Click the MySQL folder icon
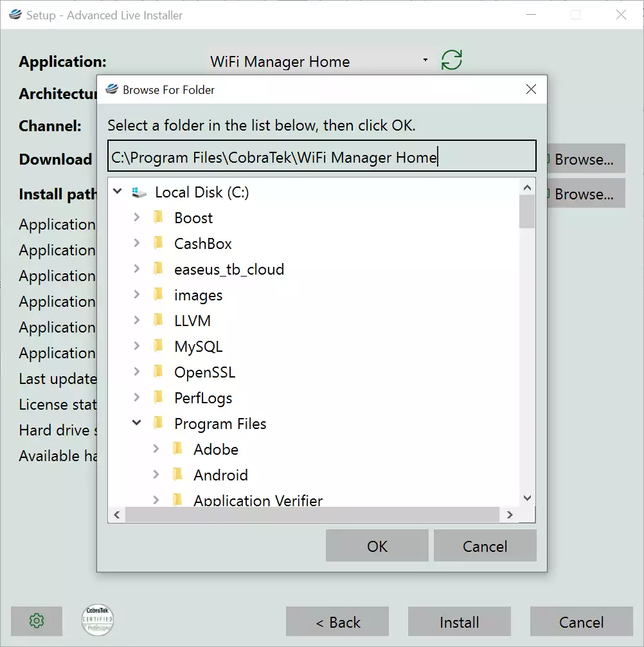 pyautogui.click(x=158, y=346)
